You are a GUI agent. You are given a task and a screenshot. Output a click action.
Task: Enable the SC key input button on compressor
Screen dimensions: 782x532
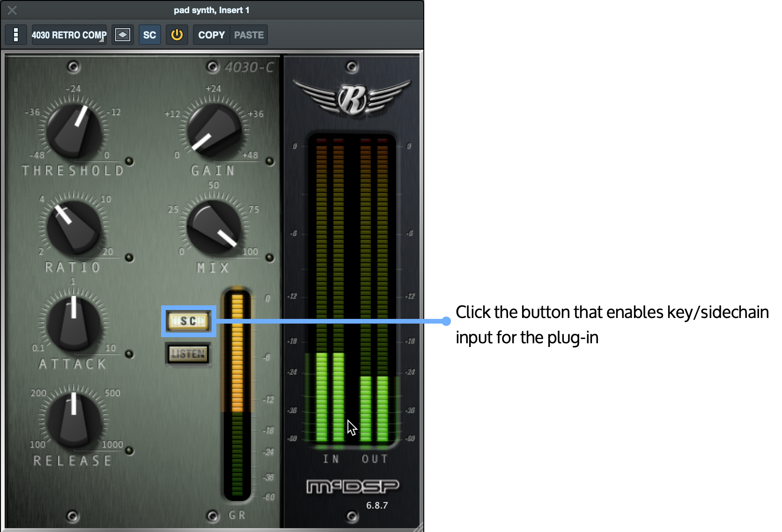[188, 321]
